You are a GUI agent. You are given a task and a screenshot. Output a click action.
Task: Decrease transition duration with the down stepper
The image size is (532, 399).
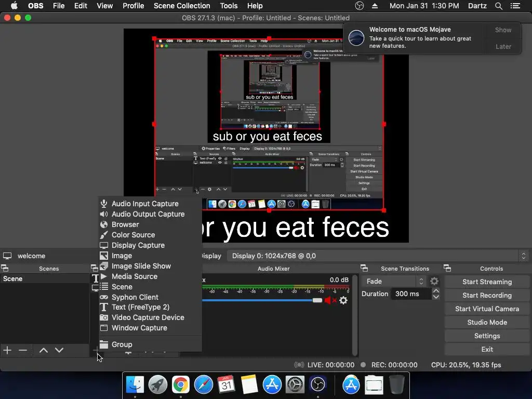pos(436,297)
